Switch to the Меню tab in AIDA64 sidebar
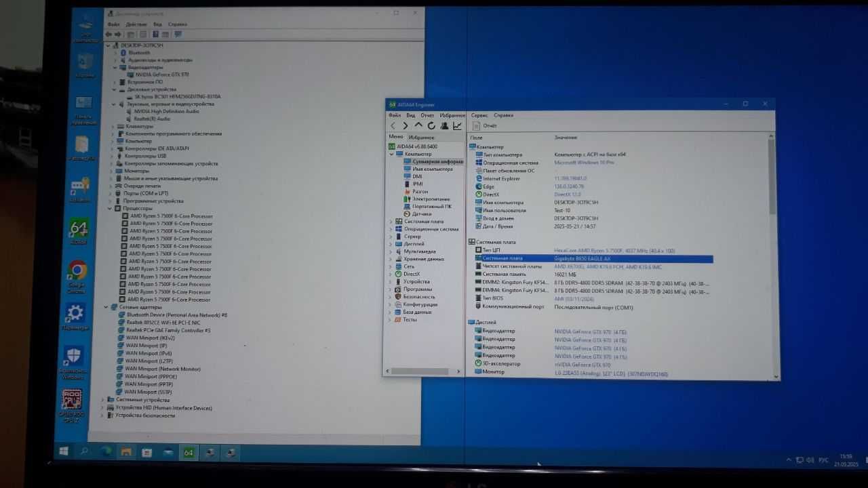Screen dimensions: 868x488 396,137
